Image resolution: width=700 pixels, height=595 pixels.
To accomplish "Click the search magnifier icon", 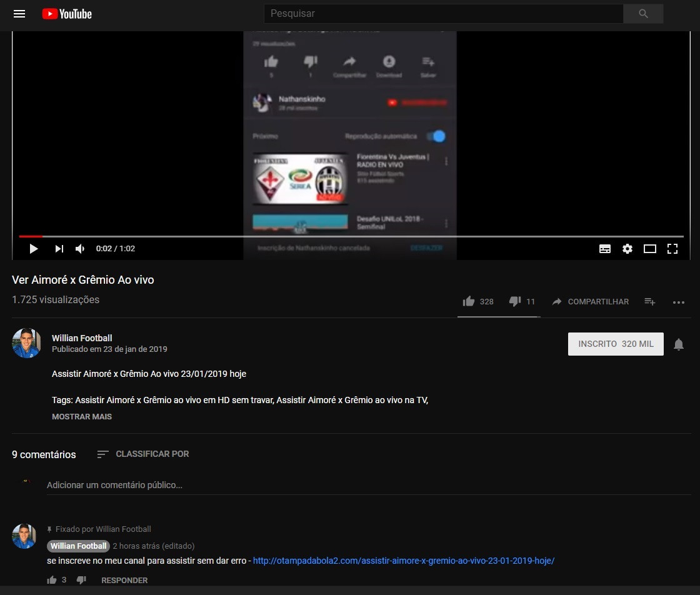I will pyautogui.click(x=643, y=13).
